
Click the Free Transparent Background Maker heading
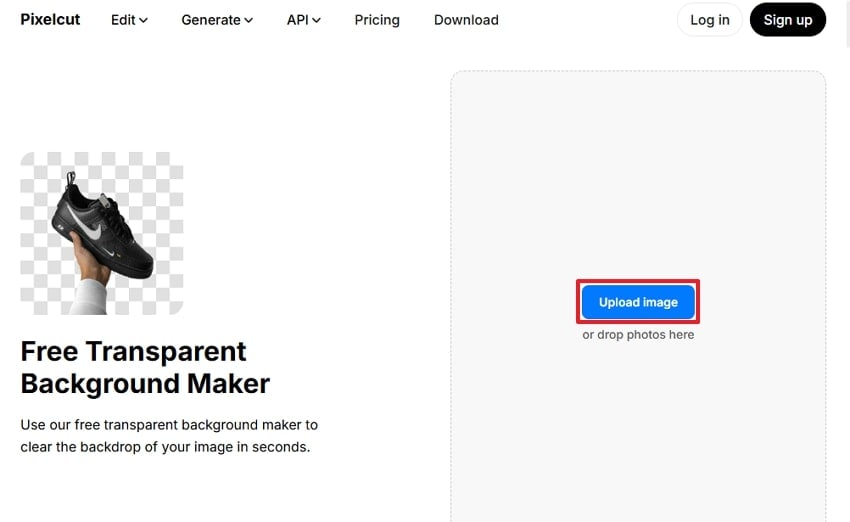(x=145, y=367)
